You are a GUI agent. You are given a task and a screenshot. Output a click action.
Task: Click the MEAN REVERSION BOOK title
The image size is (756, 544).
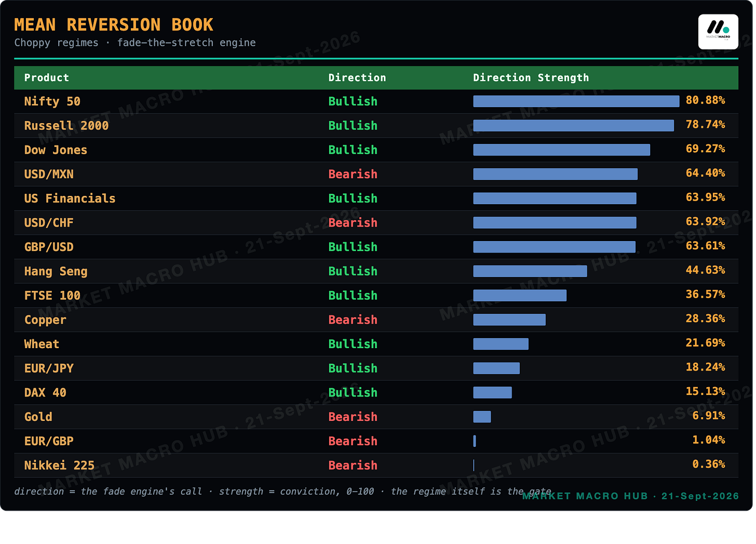114,25
